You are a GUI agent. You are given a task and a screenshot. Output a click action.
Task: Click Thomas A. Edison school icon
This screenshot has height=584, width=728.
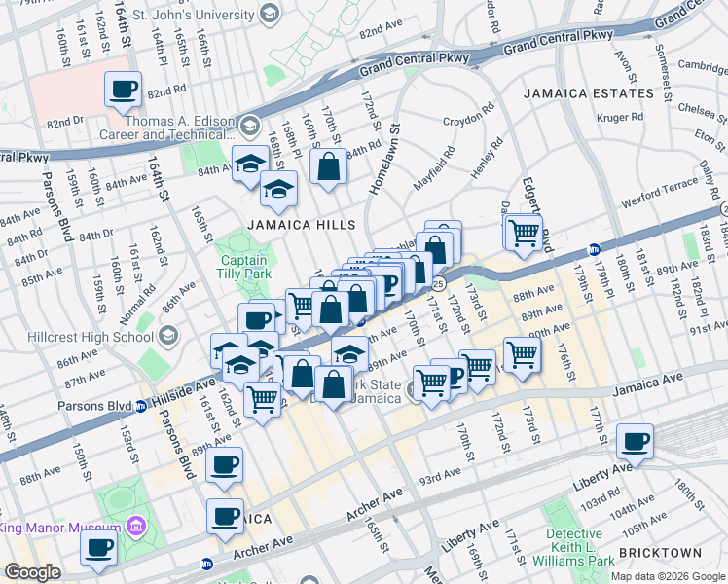click(250, 127)
